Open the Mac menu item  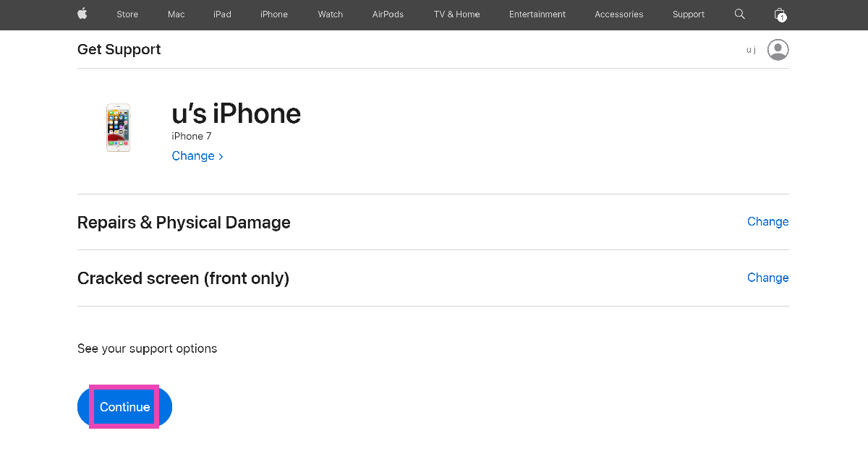[x=176, y=14]
